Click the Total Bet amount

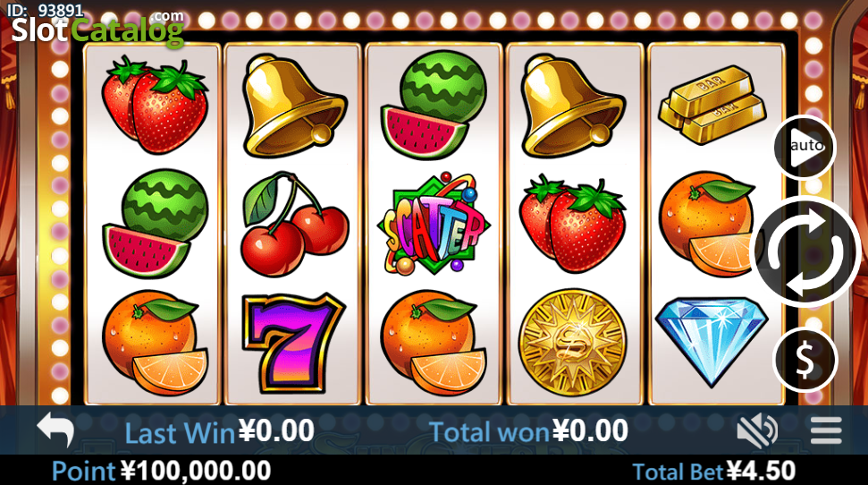(761, 472)
